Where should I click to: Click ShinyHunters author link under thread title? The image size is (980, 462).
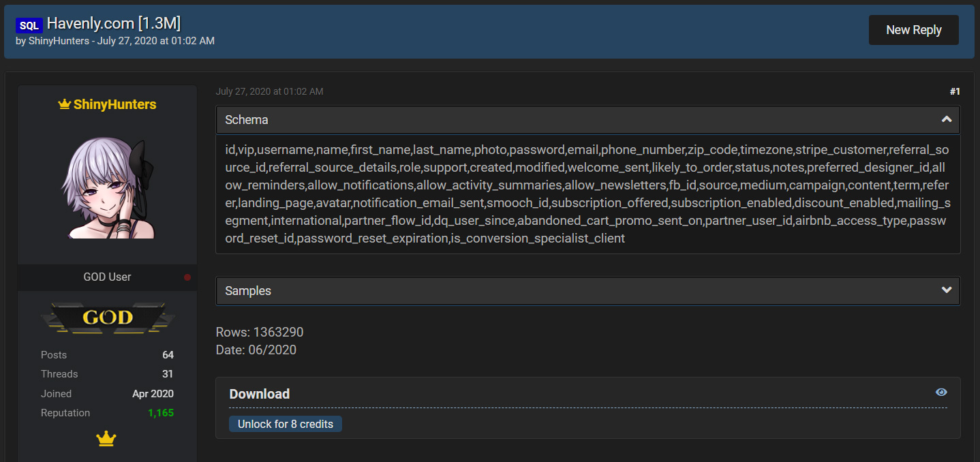(58, 41)
